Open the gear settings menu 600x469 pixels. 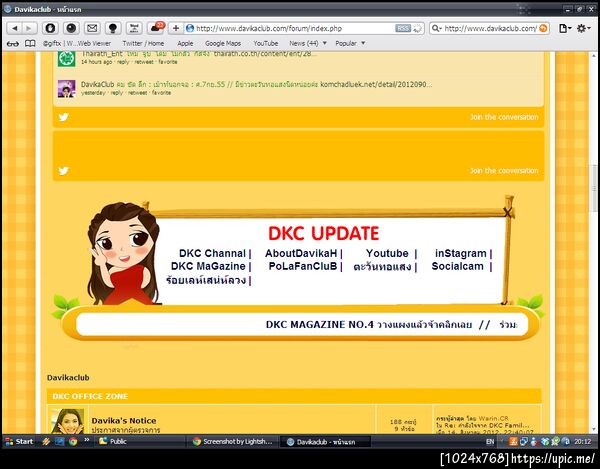click(583, 28)
